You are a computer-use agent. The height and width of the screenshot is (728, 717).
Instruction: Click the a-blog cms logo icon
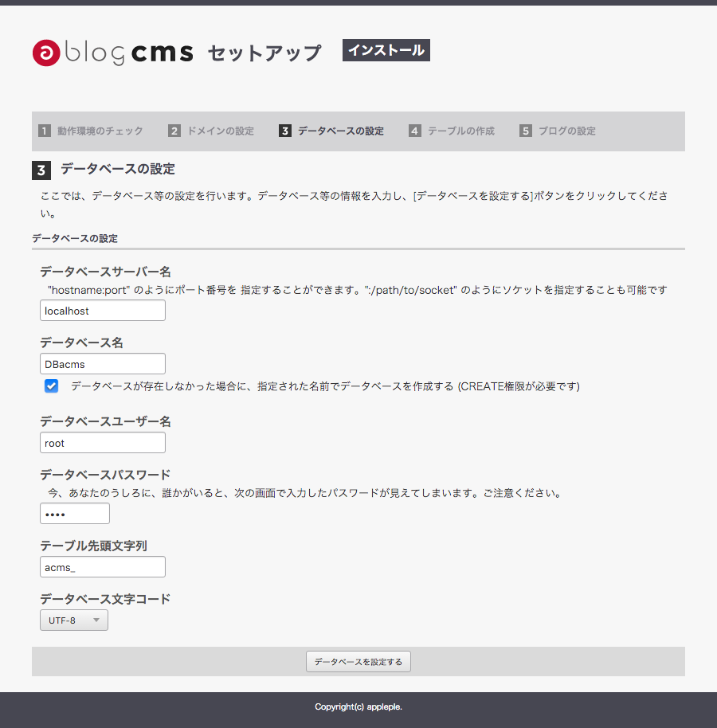47,53
